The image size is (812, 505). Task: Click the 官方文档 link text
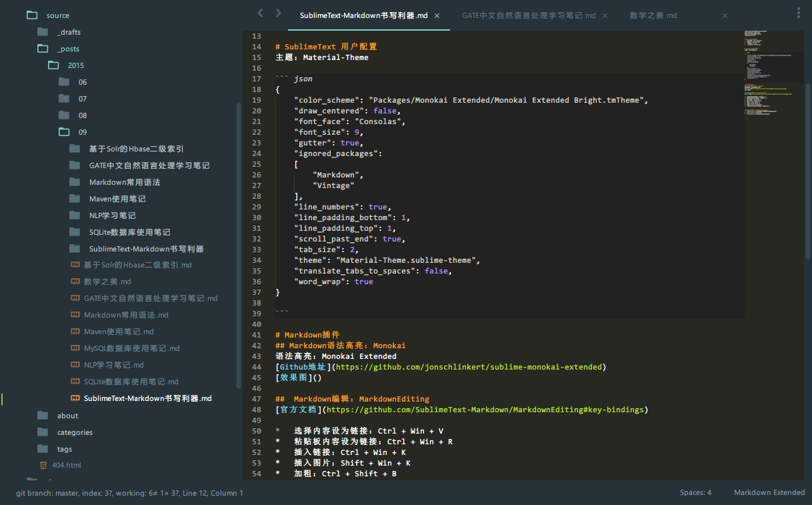click(x=298, y=410)
